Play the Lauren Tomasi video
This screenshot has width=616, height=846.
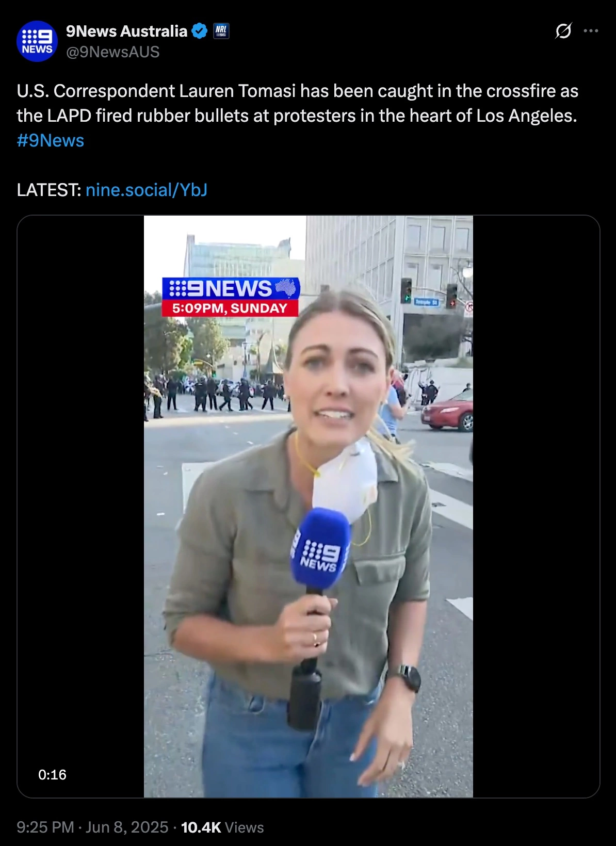[309, 507]
